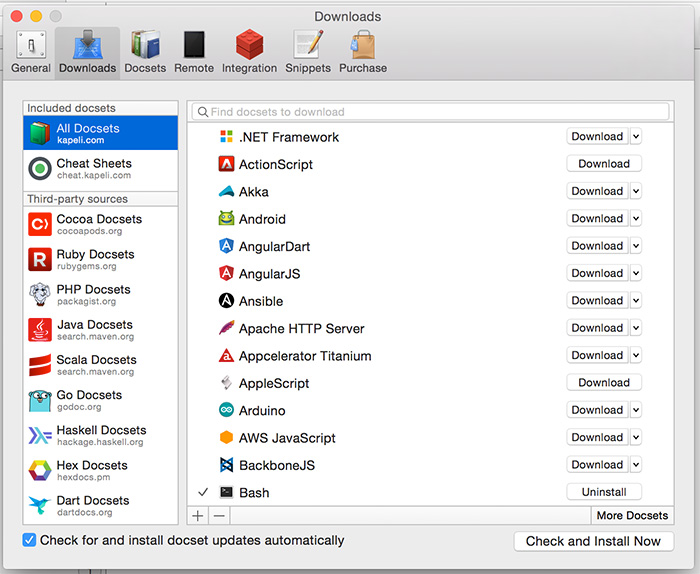Switch to the Remote tab label
Viewport: 700px width, 574px height.
point(194,68)
